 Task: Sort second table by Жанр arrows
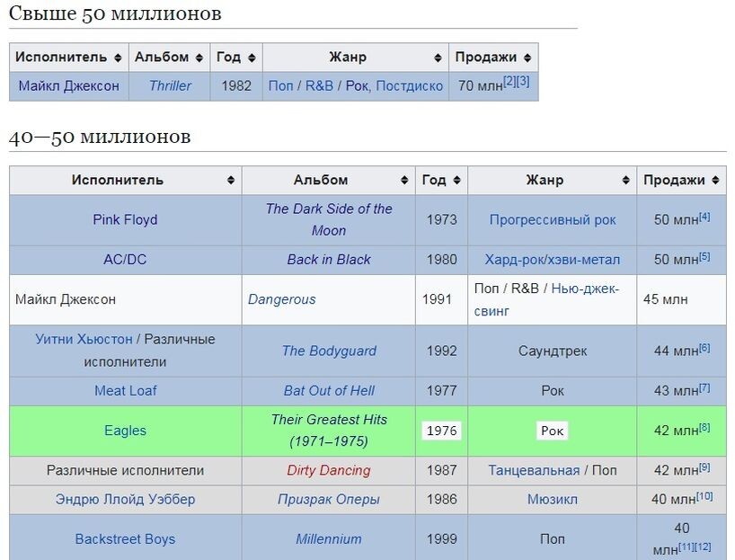tap(626, 180)
